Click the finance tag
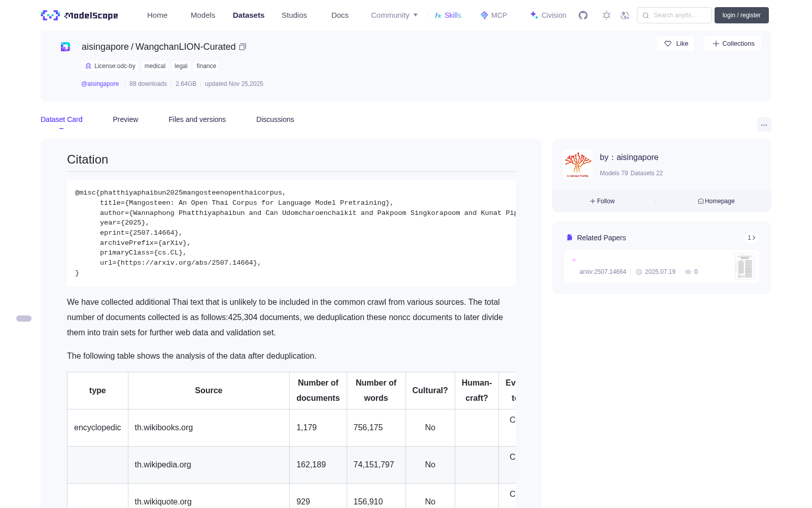 point(206,66)
